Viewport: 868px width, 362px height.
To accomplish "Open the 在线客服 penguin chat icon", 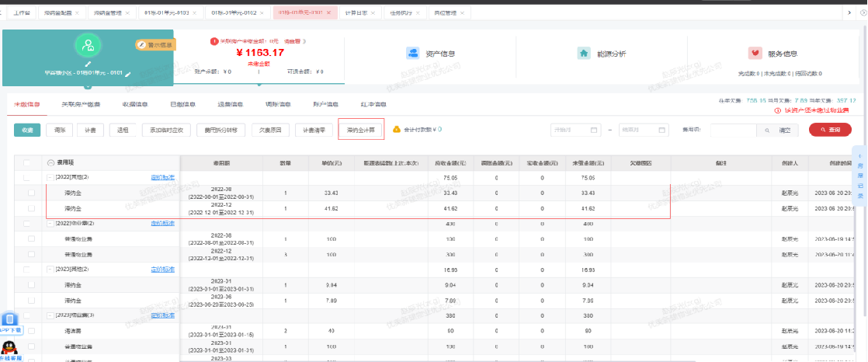I will point(10,346).
